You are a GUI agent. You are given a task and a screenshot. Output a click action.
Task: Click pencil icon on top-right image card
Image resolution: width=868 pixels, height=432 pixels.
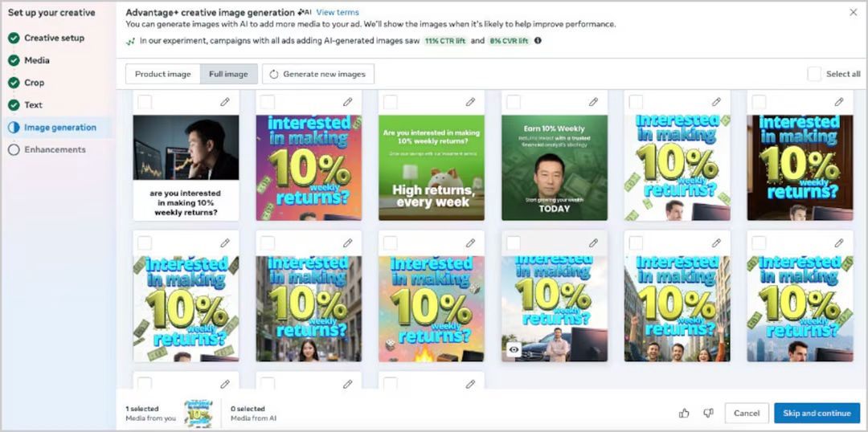839,102
